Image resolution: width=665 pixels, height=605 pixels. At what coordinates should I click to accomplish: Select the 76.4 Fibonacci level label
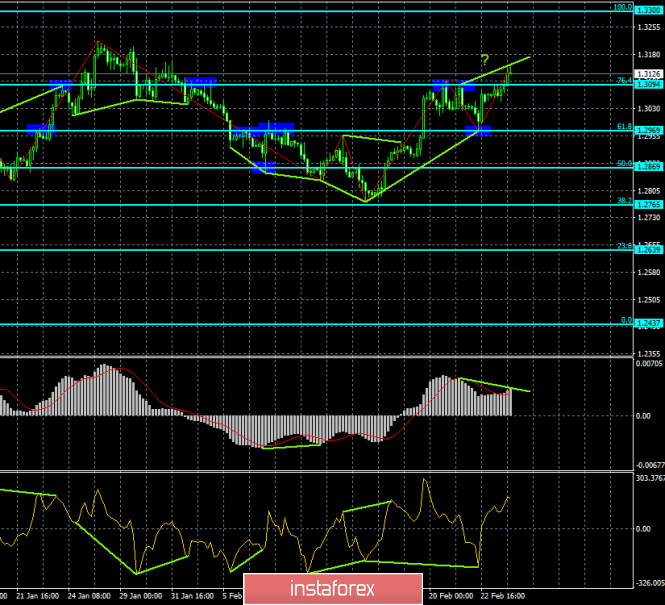coord(624,81)
